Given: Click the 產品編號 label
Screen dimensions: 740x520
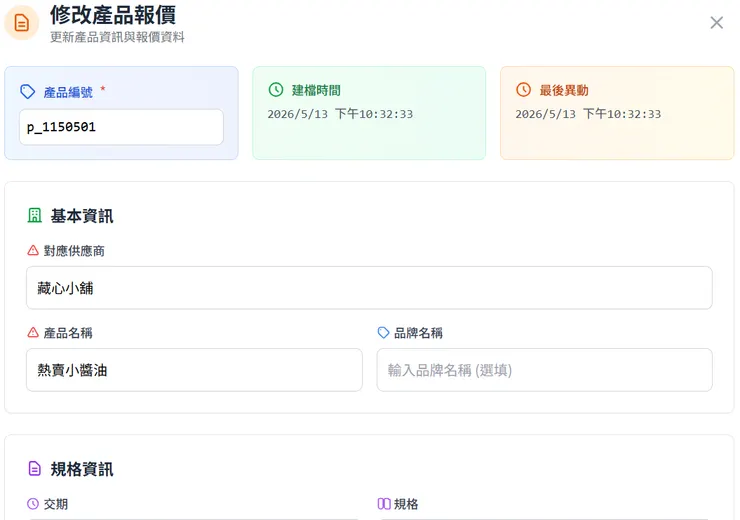Looking at the screenshot, I should 68,92.
